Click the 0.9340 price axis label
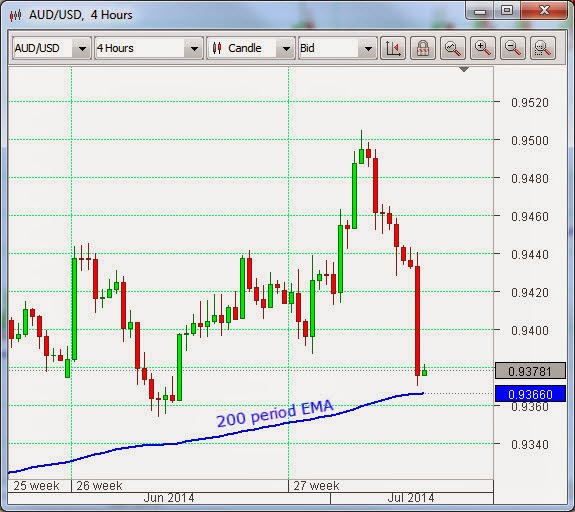The height and width of the screenshot is (512, 575). click(530, 445)
